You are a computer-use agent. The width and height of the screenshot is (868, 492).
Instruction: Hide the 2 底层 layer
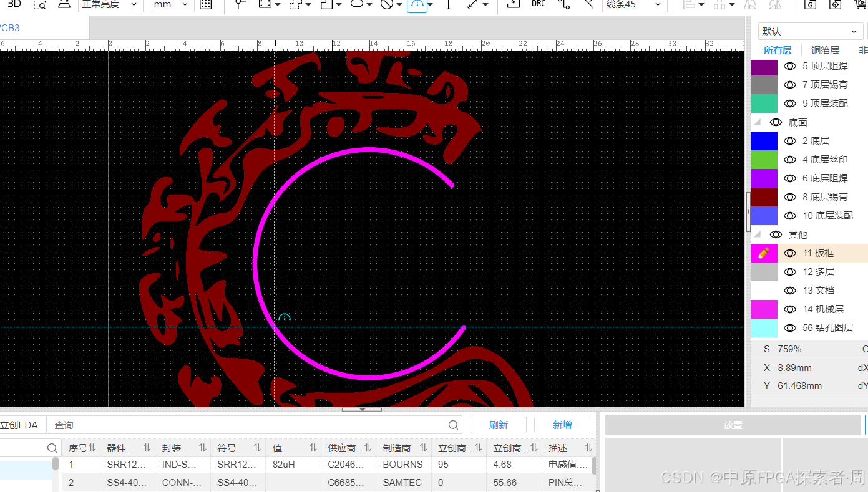pyautogui.click(x=790, y=141)
